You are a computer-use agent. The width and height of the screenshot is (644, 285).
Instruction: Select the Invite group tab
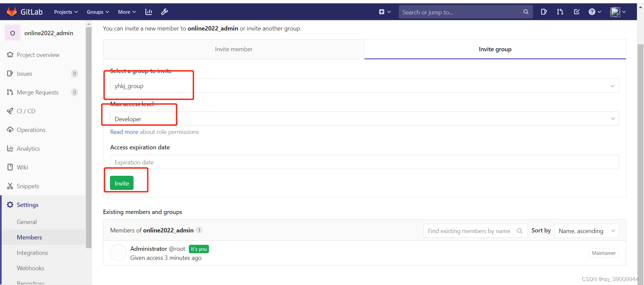(495, 49)
